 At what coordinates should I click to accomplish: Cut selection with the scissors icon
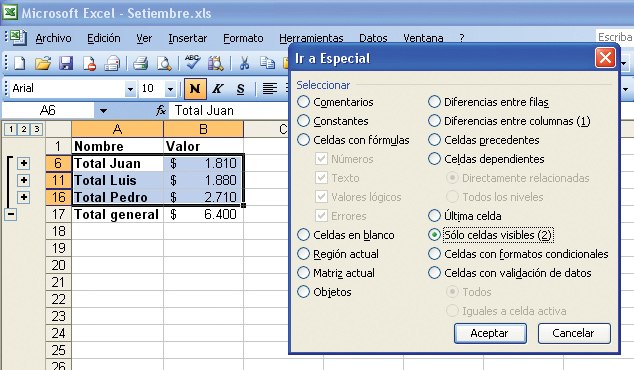tap(244, 63)
